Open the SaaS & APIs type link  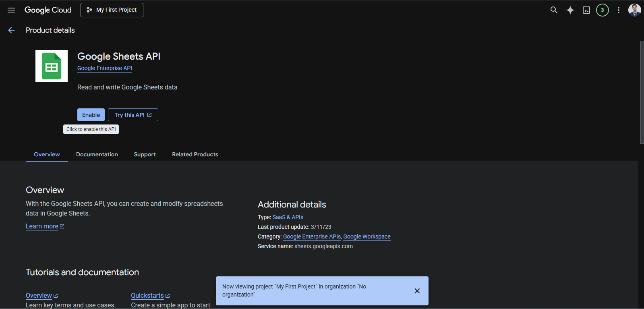click(x=288, y=217)
